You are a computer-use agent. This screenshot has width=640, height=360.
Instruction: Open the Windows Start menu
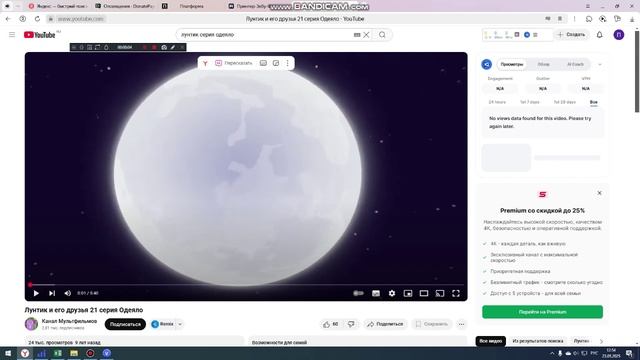(8, 353)
